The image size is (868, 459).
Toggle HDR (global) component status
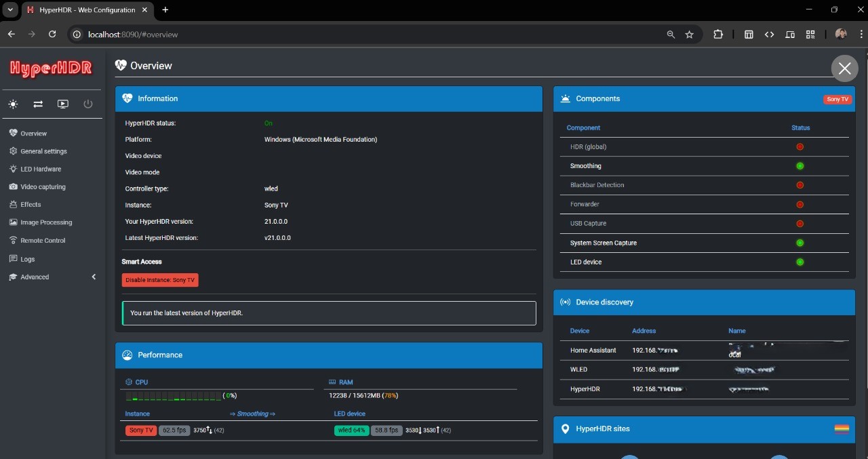800,146
